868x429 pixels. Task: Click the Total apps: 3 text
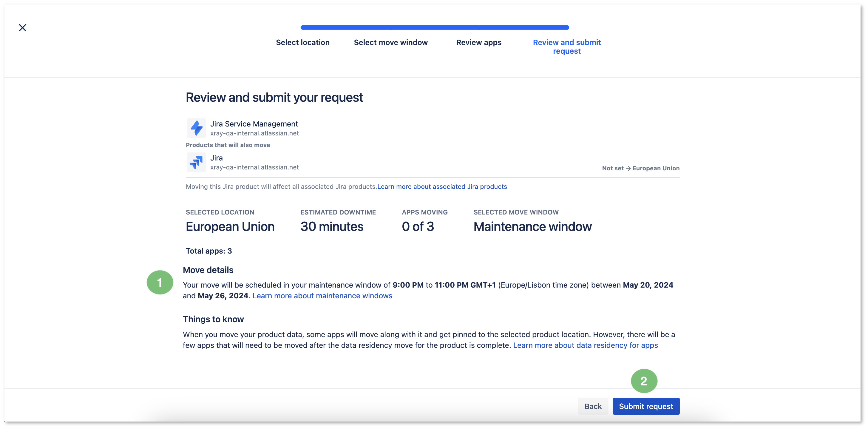coord(208,251)
